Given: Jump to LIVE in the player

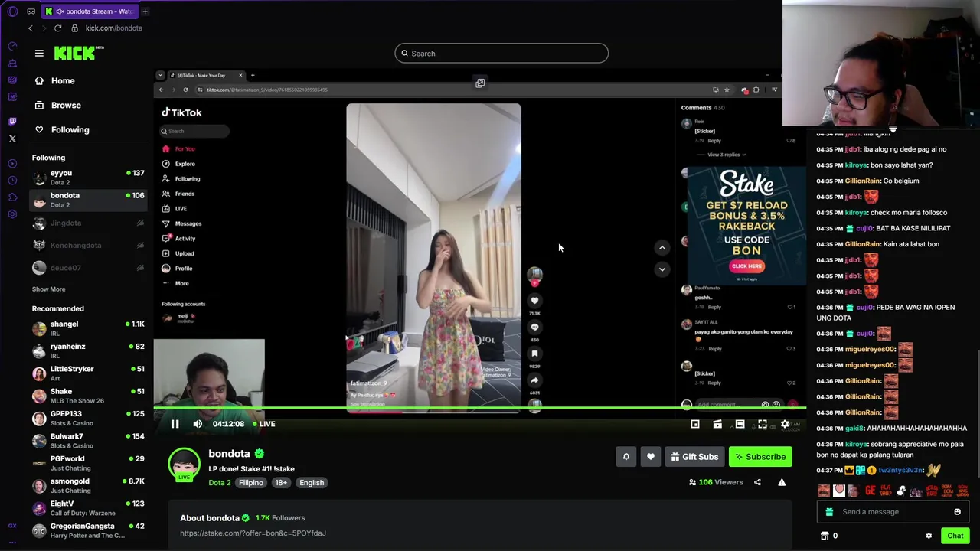Looking at the screenshot, I should (263, 424).
